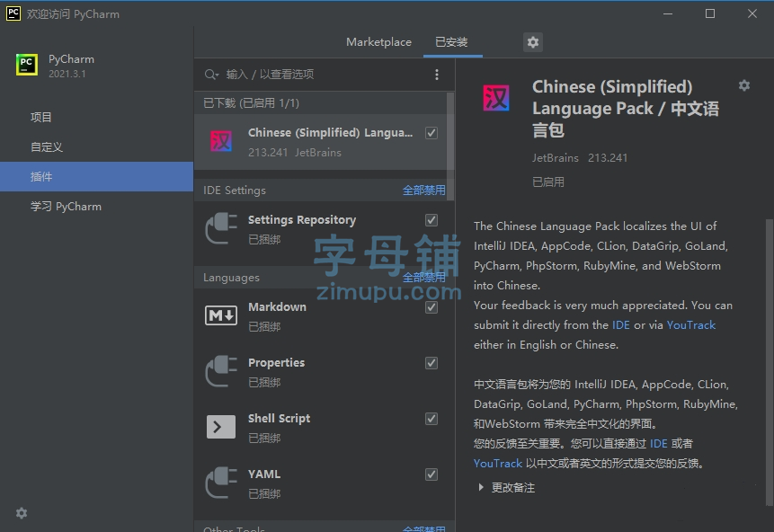Click the description panel scrollbar
The image size is (774, 532).
pos(770,363)
